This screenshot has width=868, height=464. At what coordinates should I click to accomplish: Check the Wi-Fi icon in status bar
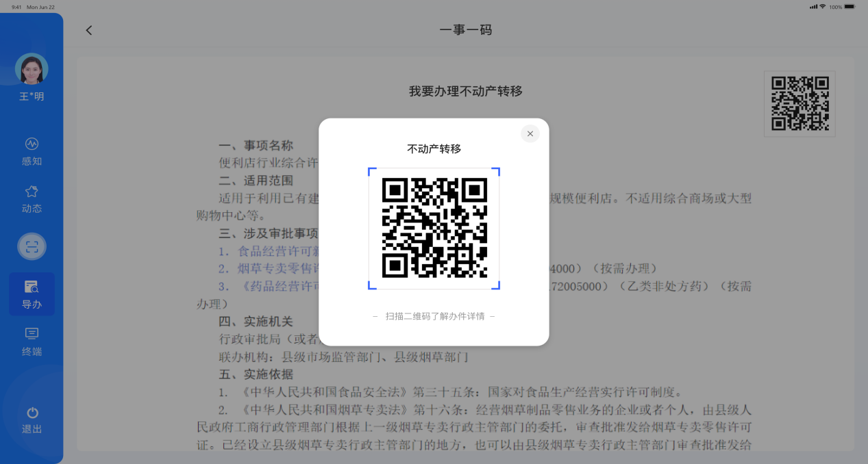pyautogui.click(x=822, y=7)
